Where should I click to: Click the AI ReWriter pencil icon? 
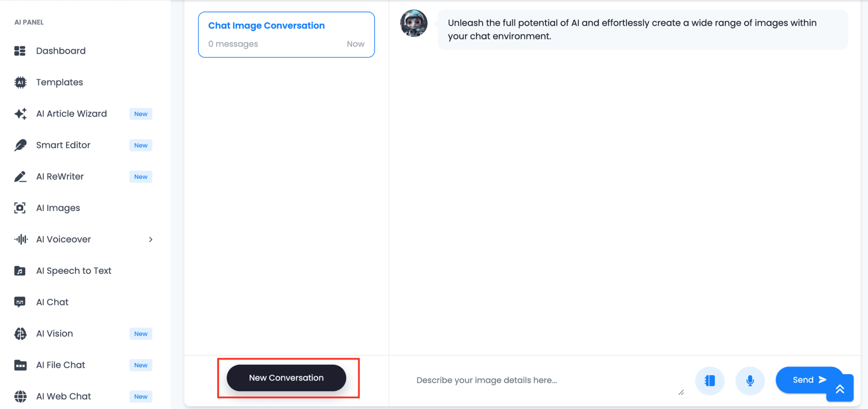pos(20,177)
